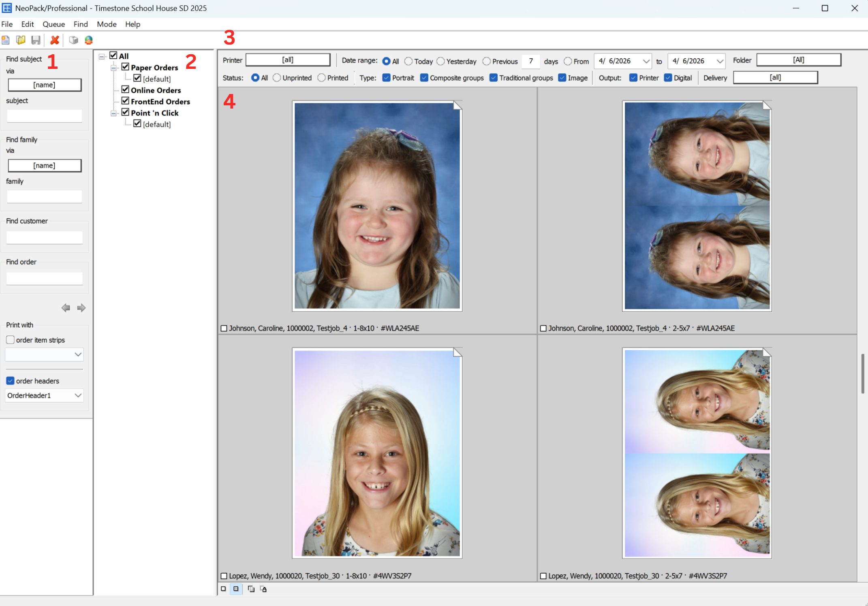Viewport: 868px width, 606px height.
Task: Uncheck the Image type checkbox
Action: click(x=562, y=78)
